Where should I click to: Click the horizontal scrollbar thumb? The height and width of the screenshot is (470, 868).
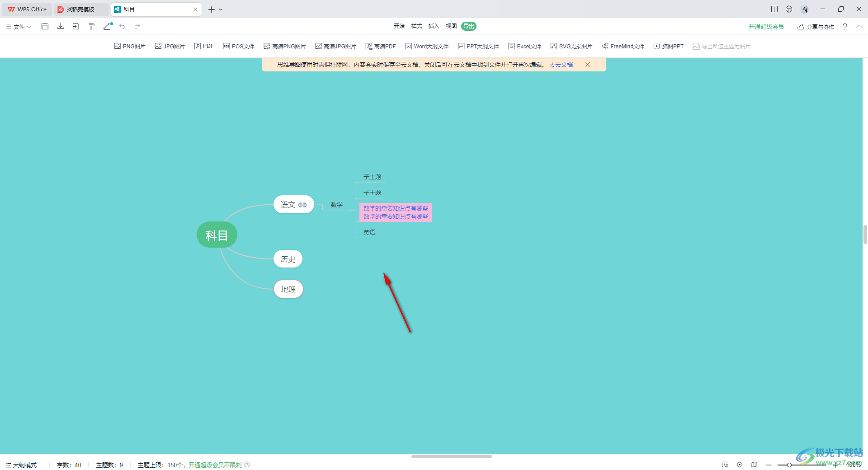pyautogui.click(x=452, y=456)
